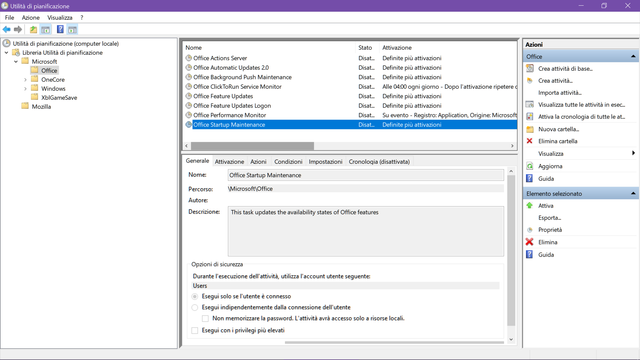Click the Aggiorna refresh icon
The image size is (640, 360).
(x=530, y=166)
